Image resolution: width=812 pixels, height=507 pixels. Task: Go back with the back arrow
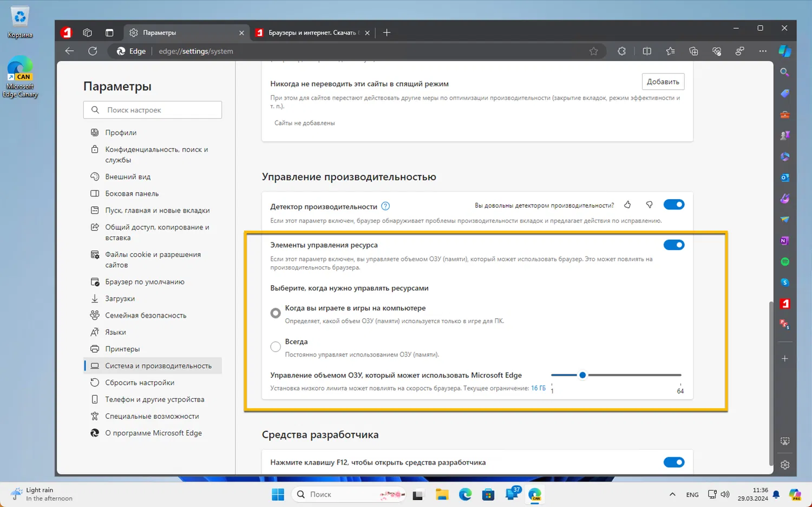(x=69, y=51)
